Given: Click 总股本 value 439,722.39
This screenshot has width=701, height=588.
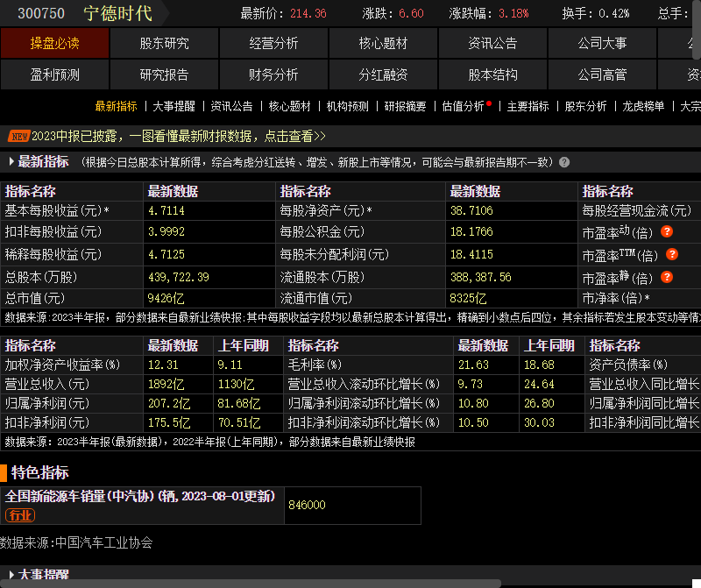Looking at the screenshot, I should tap(179, 277).
